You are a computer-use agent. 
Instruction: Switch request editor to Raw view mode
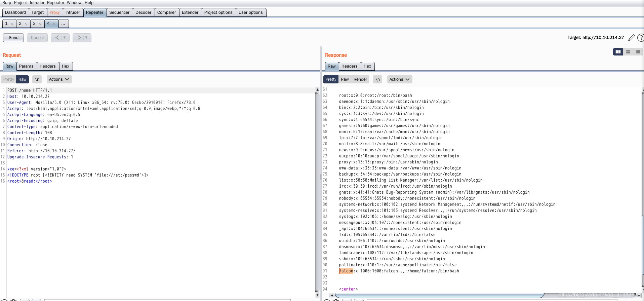tap(23, 79)
